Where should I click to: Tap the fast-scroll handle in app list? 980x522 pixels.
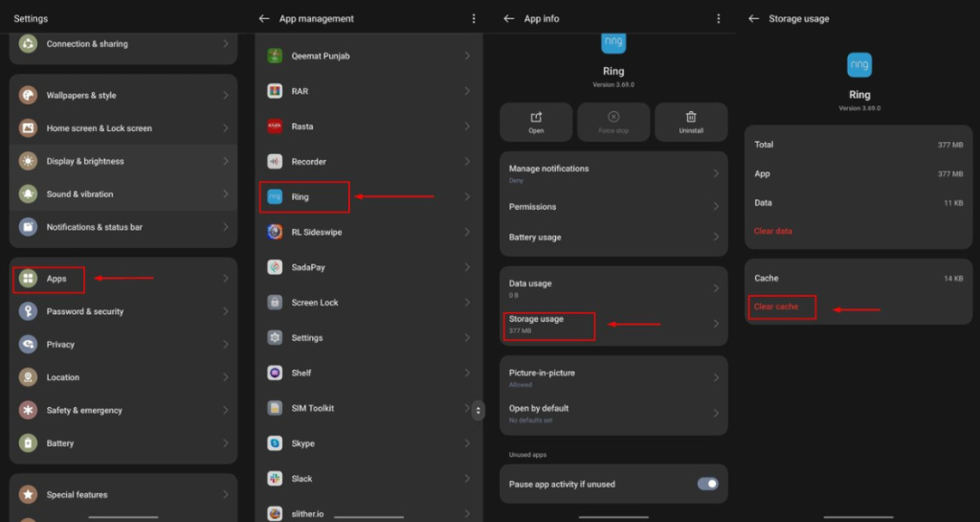pos(479,411)
